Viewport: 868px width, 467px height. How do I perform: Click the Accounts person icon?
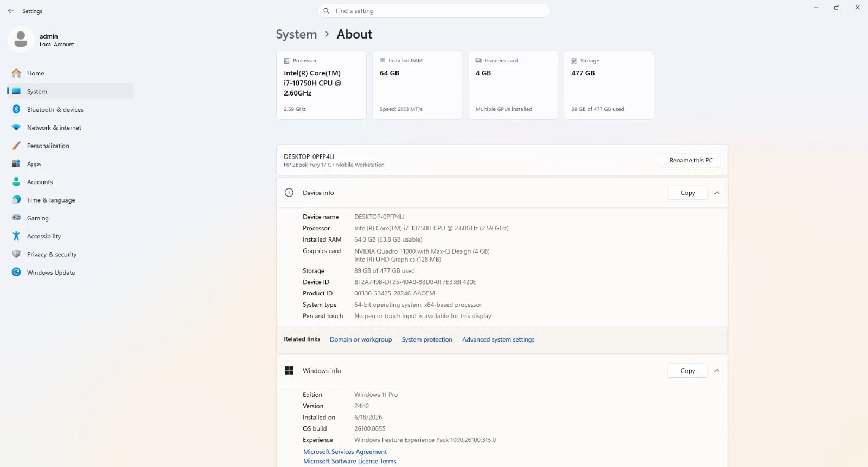click(x=16, y=182)
